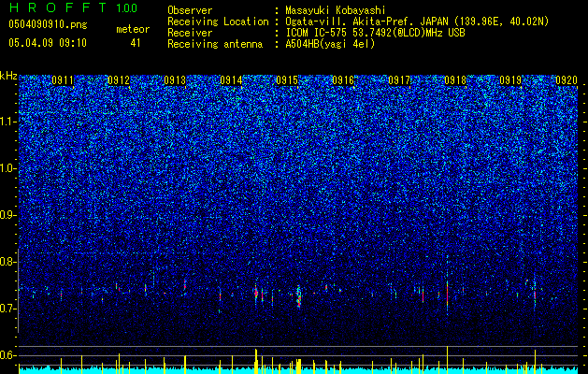Click the tallest yellow intensity spike under 0918
The image size is (588, 374).
pyautogui.click(x=448, y=360)
